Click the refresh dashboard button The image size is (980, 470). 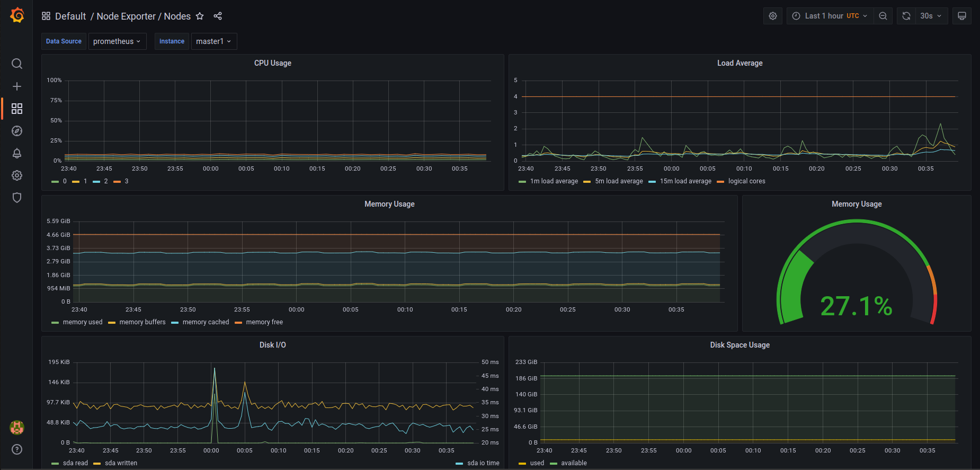point(906,16)
